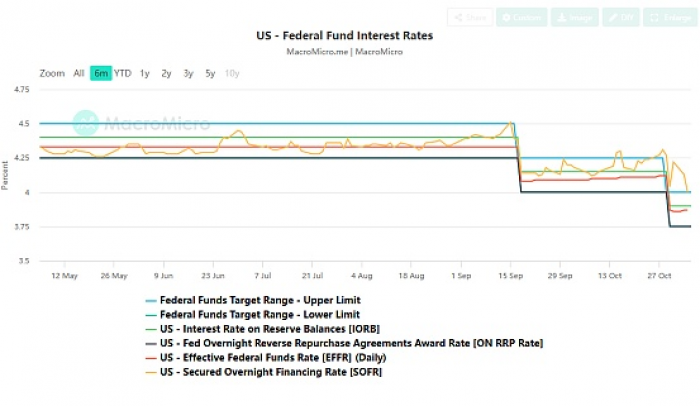Click the MacroMicro watermark logo
The image size is (700, 406).
pyautogui.click(x=142, y=124)
